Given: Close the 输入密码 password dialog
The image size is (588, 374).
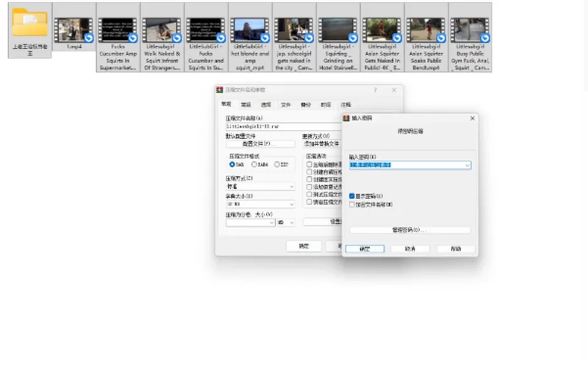Looking at the screenshot, I should 472,118.
